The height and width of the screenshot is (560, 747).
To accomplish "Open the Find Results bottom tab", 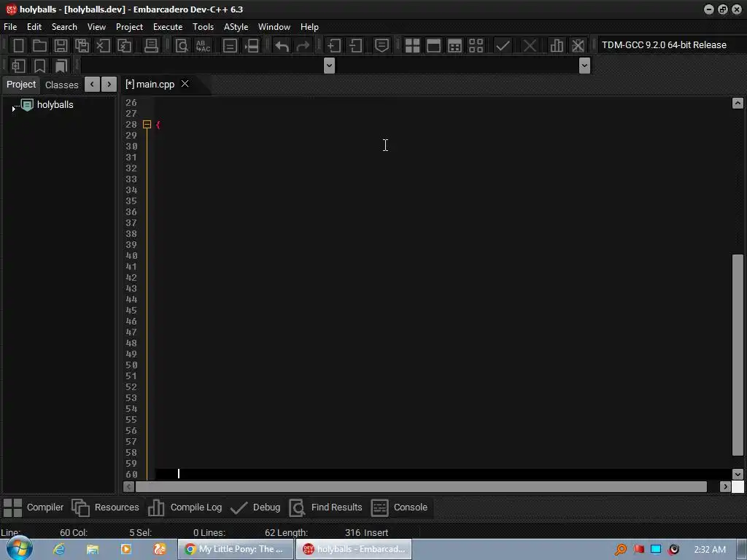I will pos(326,507).
